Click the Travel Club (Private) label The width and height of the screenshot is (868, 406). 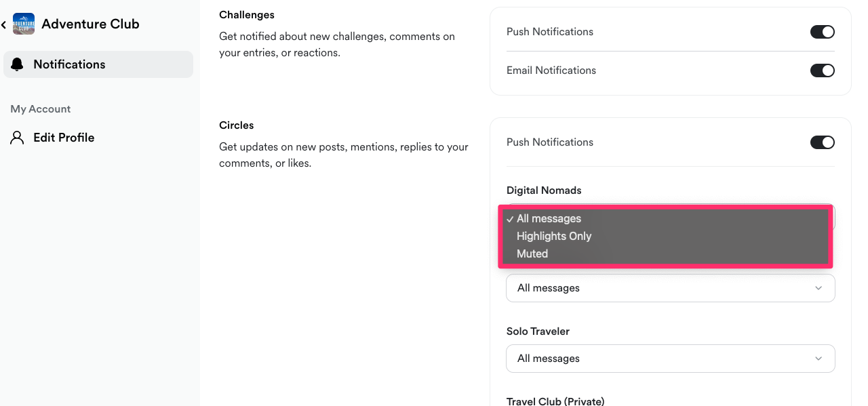[555, 401]
